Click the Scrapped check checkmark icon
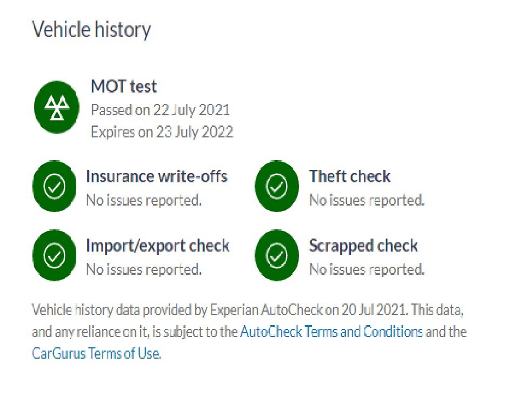The height and width of the screenshot is (396, 532). pyautogui.click(x=277, y=255)
